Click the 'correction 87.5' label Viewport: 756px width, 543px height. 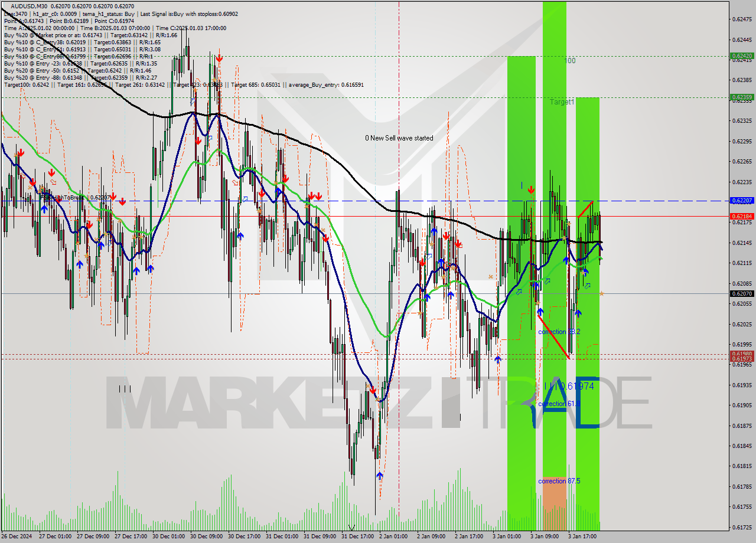click(x=559, y=481)
